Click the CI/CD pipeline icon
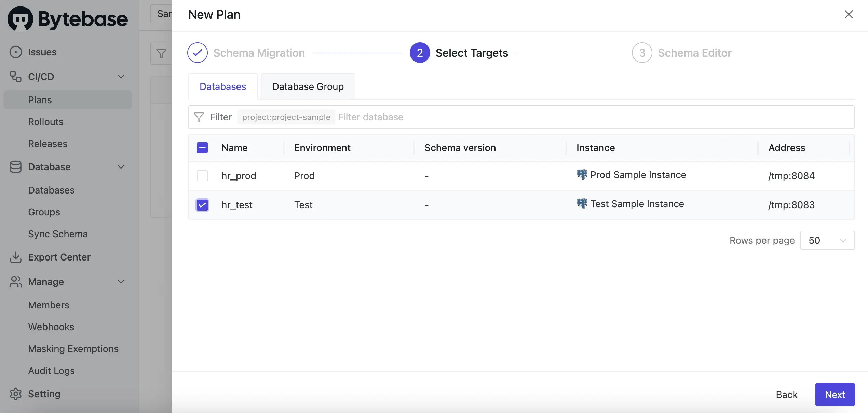Screen dimensions: 868x413 pos(15,77)
